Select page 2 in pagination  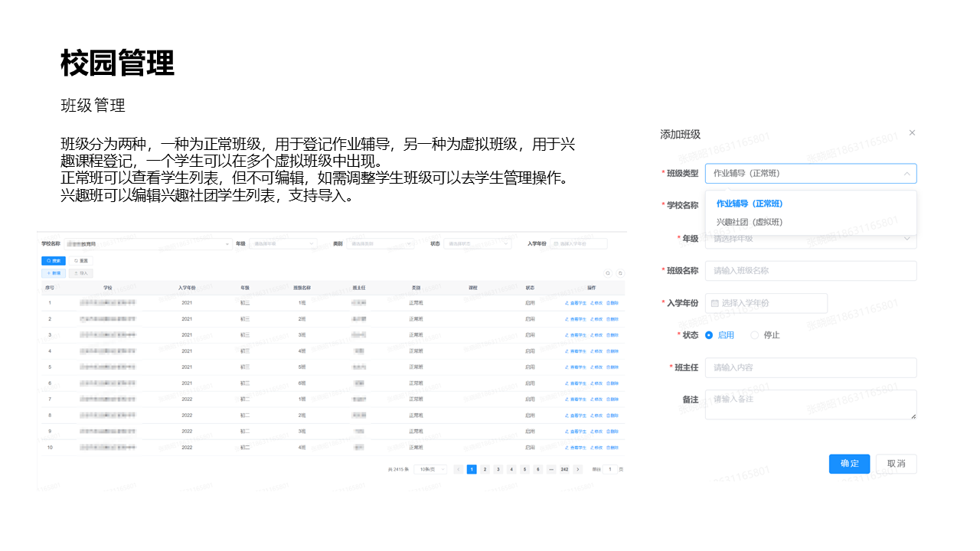(485, 469)
